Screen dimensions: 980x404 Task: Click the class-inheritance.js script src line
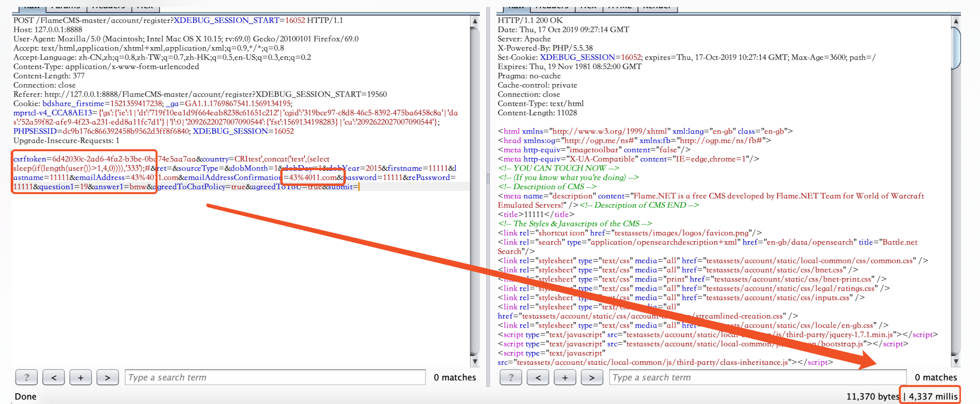point(665,362)
